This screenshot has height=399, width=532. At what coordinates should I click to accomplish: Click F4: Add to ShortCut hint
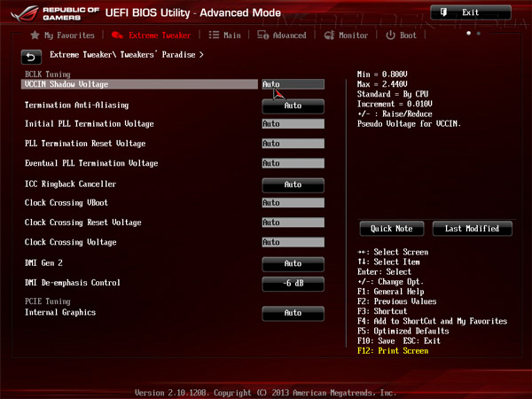point(432,321)
